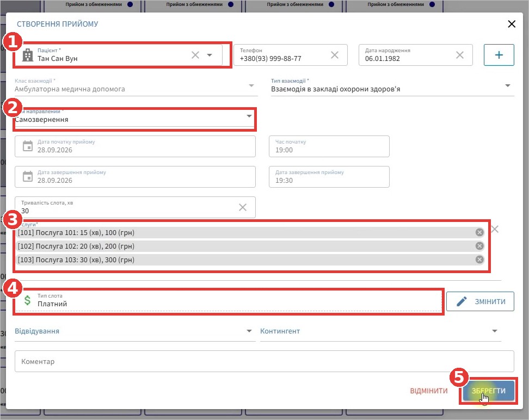Remove service Послуга 101 chip
Viewport: 529px width, 420px height.
click(479, 232)
